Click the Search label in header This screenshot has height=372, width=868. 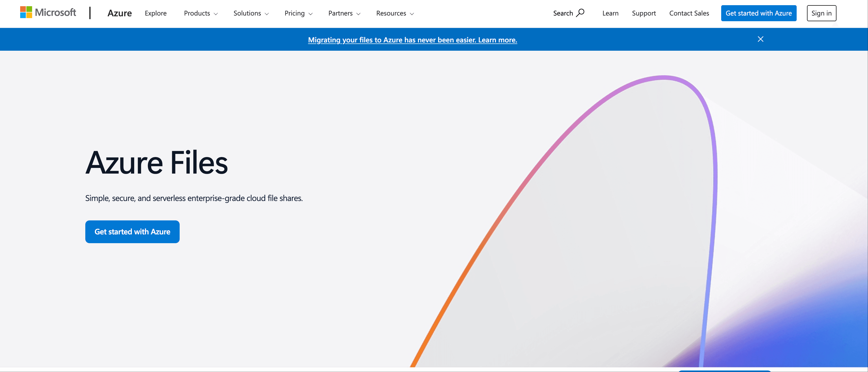coord(562,13)
